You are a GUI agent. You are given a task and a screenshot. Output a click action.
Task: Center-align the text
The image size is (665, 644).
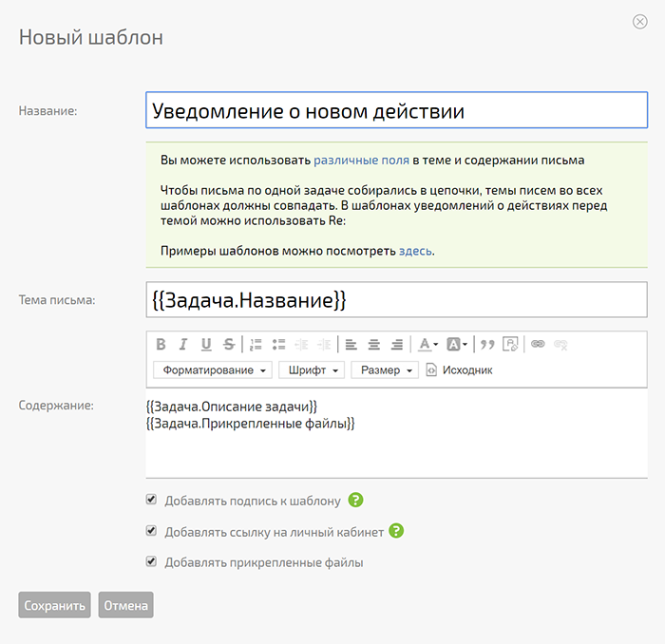(374, 344)
